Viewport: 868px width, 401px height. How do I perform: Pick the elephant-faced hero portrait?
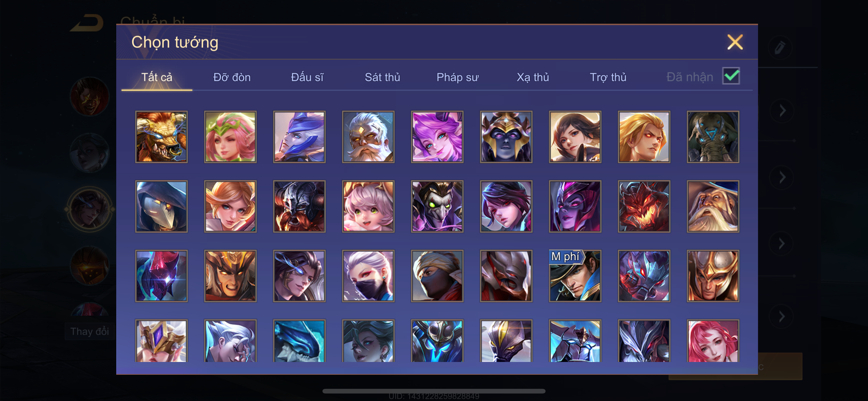pyautogui.click(x=713, y=137)
